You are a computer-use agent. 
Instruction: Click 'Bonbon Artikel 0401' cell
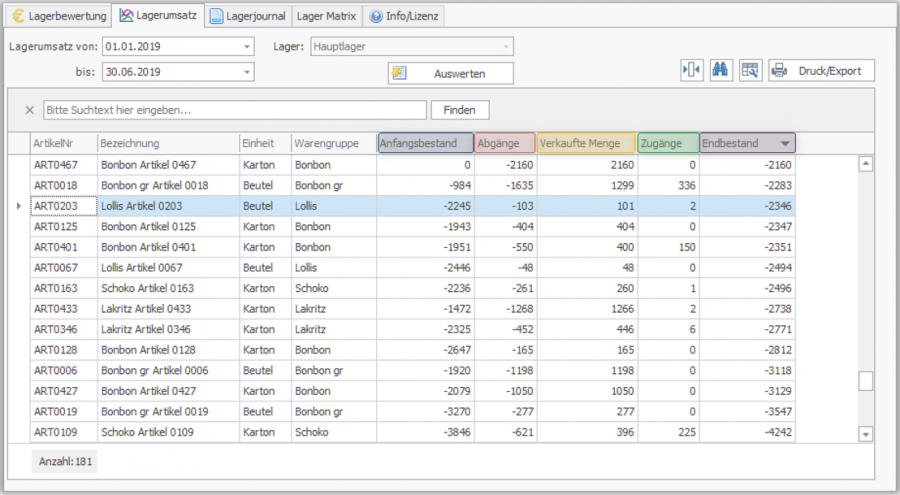pos(168,248)
